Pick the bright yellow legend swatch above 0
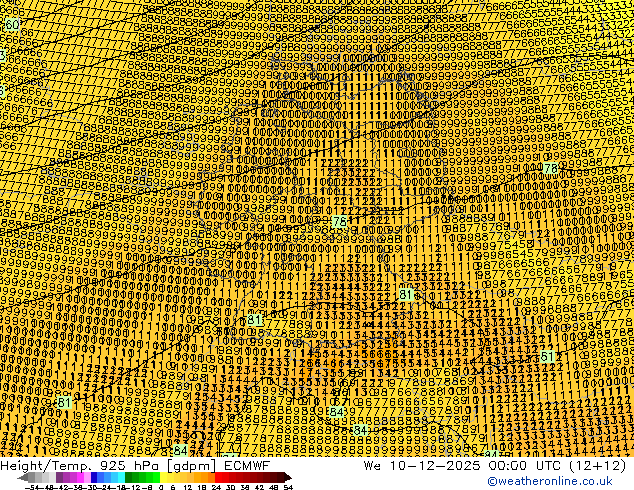This screenshot has width=634, height=490. 163,477
